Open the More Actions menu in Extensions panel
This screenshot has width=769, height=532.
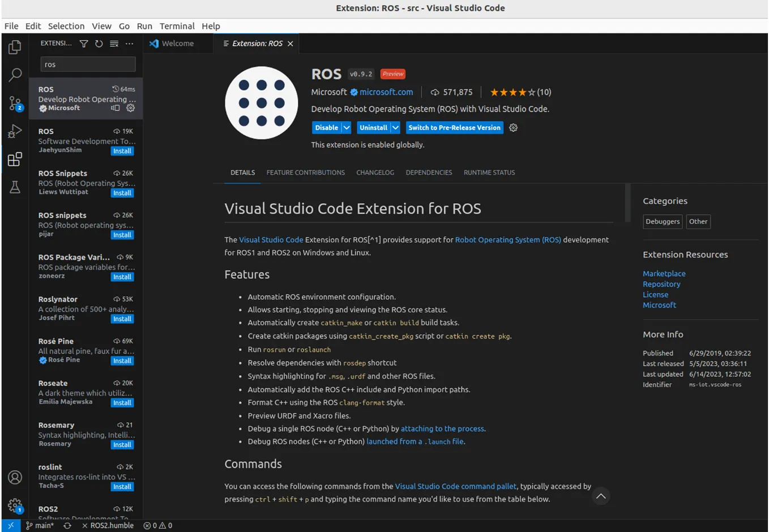click(x=129, y=43)
